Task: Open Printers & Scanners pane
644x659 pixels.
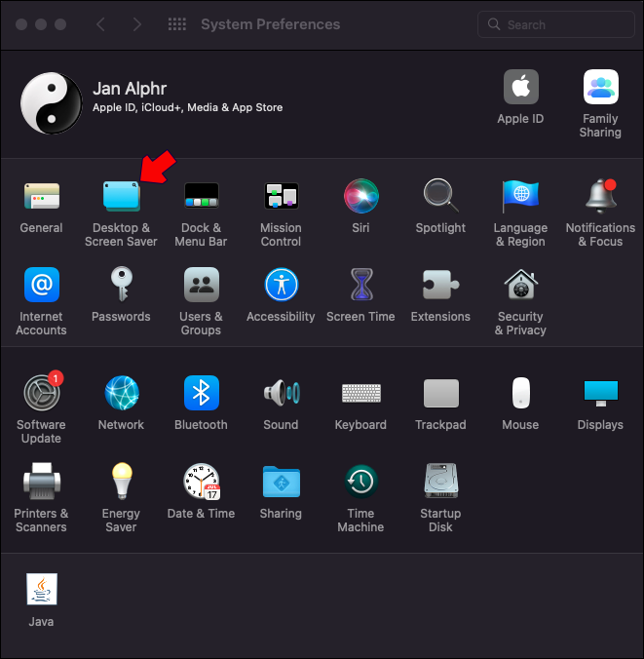Action: coord(42,482)
